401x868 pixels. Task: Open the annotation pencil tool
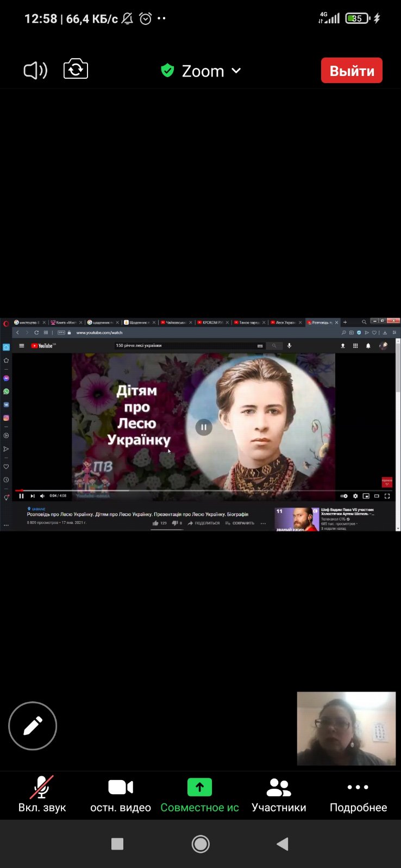[33, 726]
